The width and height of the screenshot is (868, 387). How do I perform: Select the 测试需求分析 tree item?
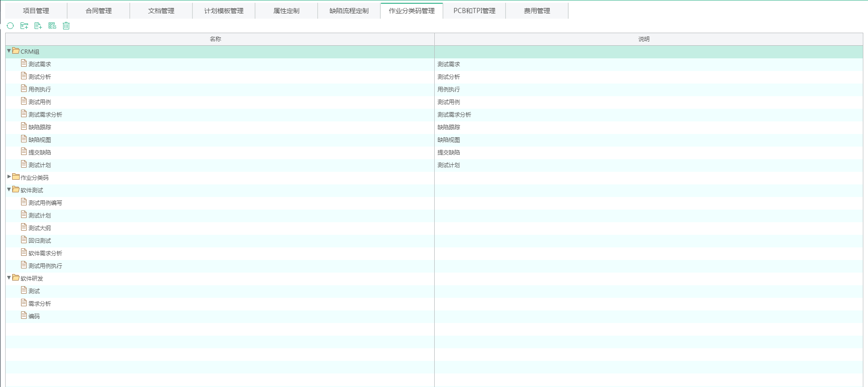click(45, 114)
